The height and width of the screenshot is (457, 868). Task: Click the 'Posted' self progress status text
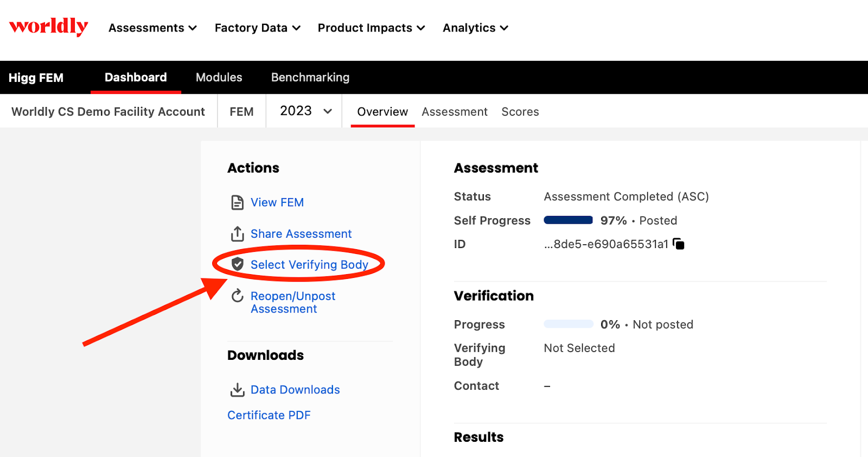click(658, 220)
